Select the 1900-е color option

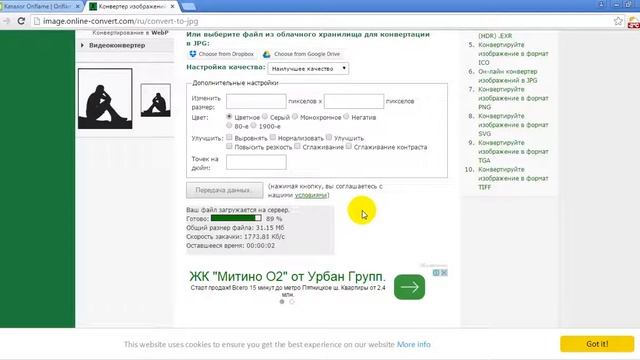coord(253,126)
